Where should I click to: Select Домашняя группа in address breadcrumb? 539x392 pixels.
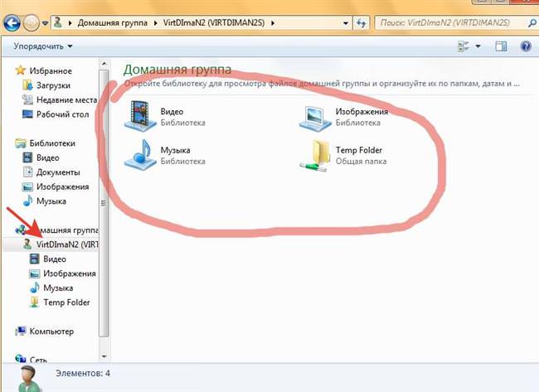[x=112, y=23]
